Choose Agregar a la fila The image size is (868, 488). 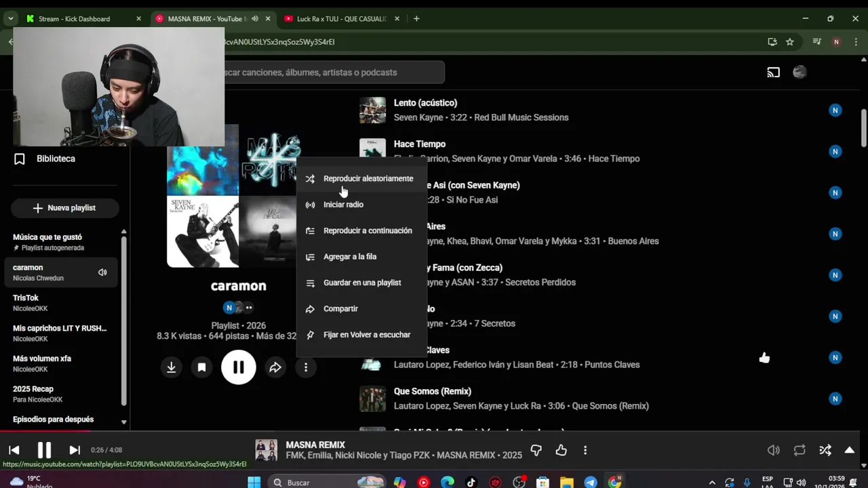[x=361, y=257]
